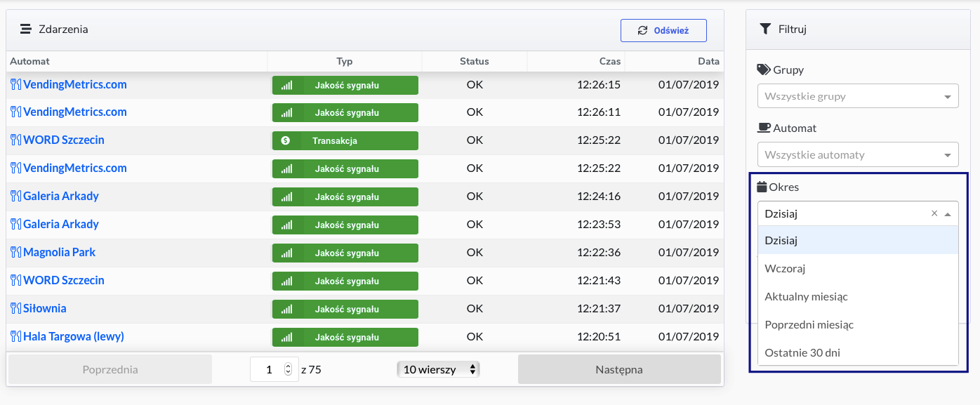980x405 pixels.
Task: Pick Ostatnie 30 dni from the list
Action: pyautogui.click(x=858, y=352)
